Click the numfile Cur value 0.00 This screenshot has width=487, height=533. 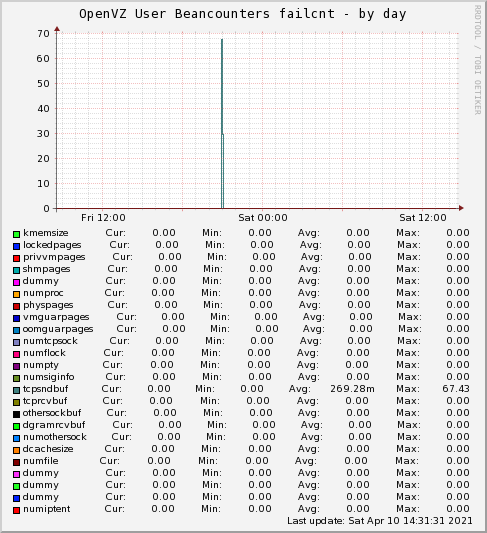pyautogui.click(x=159, y=461)
